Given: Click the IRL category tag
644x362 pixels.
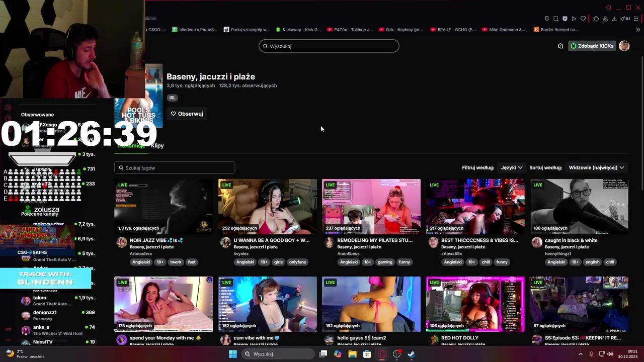Looking at the screenshot, I should pyautogui.click(x=172, y=98).
